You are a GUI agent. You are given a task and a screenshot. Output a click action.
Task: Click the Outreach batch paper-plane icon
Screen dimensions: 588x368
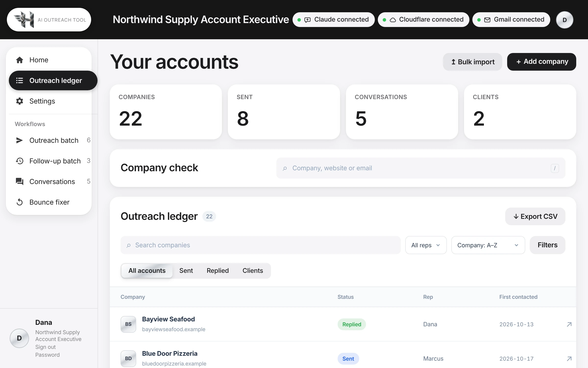pos(20,140)
